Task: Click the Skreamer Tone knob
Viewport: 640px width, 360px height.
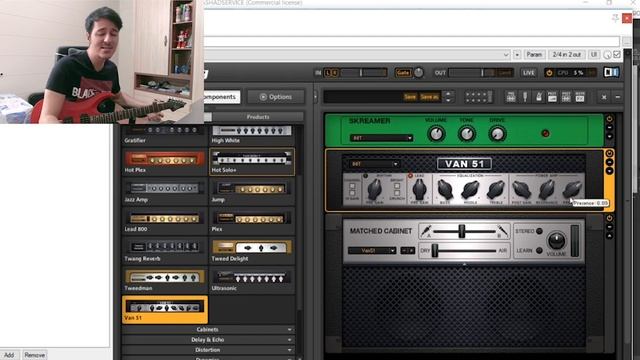Action: click(x=467, y=133)
